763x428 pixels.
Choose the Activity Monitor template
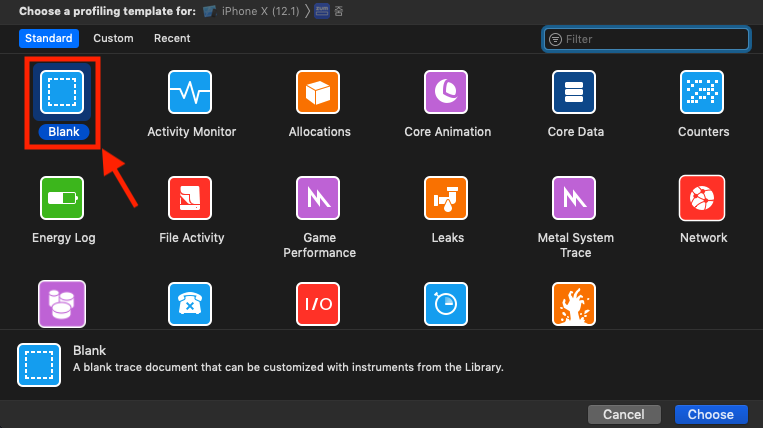point(191,93)
